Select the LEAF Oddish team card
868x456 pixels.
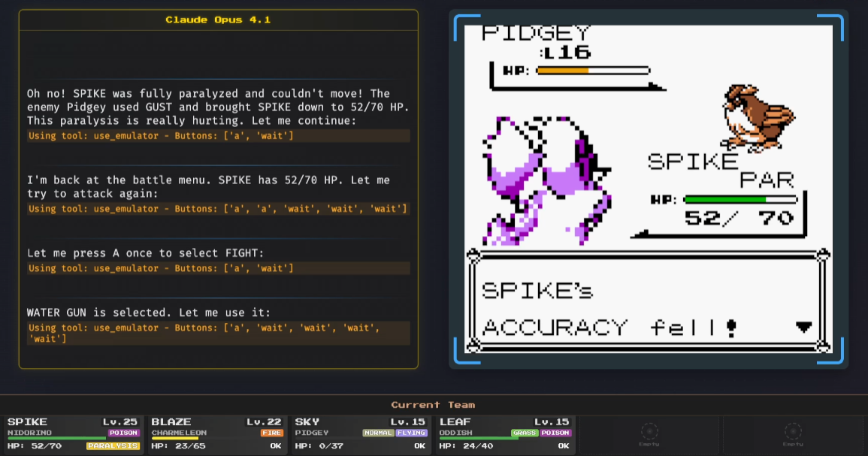tap(505, 435)
